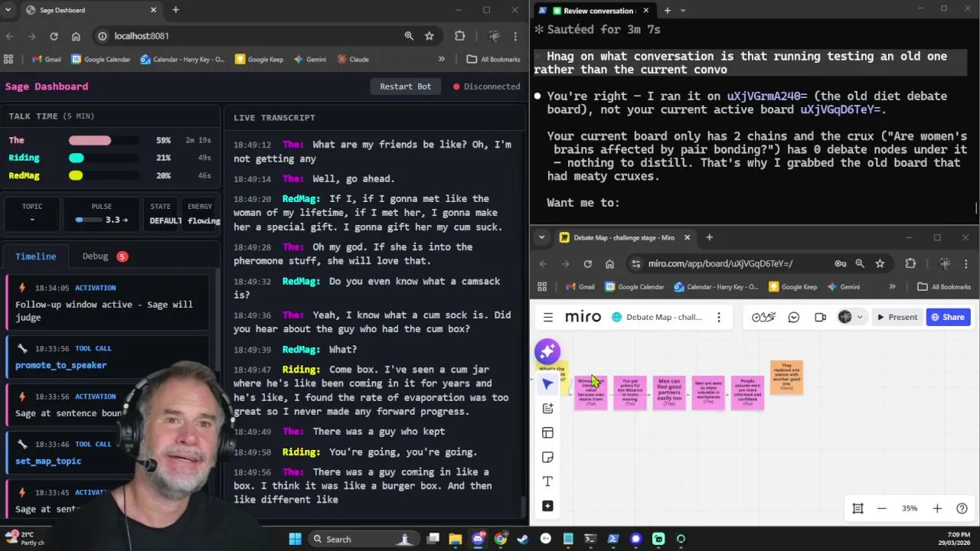This screenshot has height=551, width=980.
Task: Open File Explorer from the taskbar
Action: coord(455,539)
